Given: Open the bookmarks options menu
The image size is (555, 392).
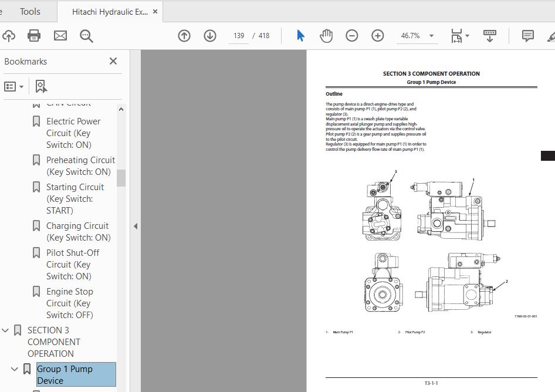Looking at the screenshot, I should point(13,86).
